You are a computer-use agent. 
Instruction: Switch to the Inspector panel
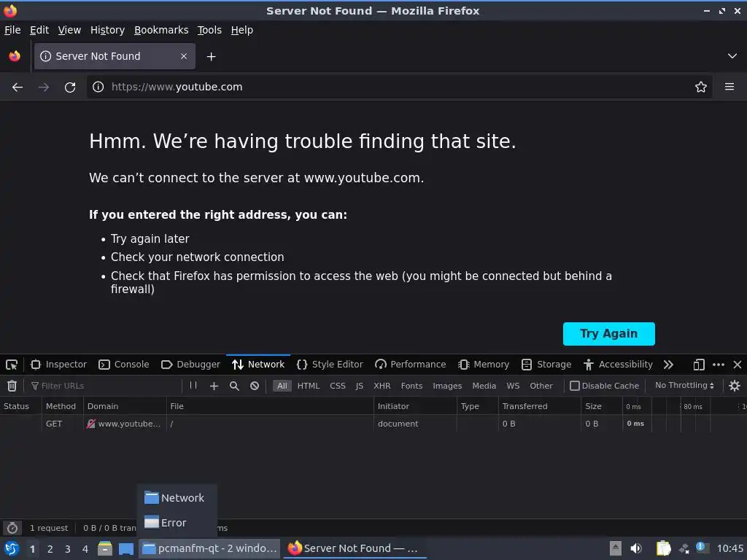pyautogui.click(x=59, y=365)
